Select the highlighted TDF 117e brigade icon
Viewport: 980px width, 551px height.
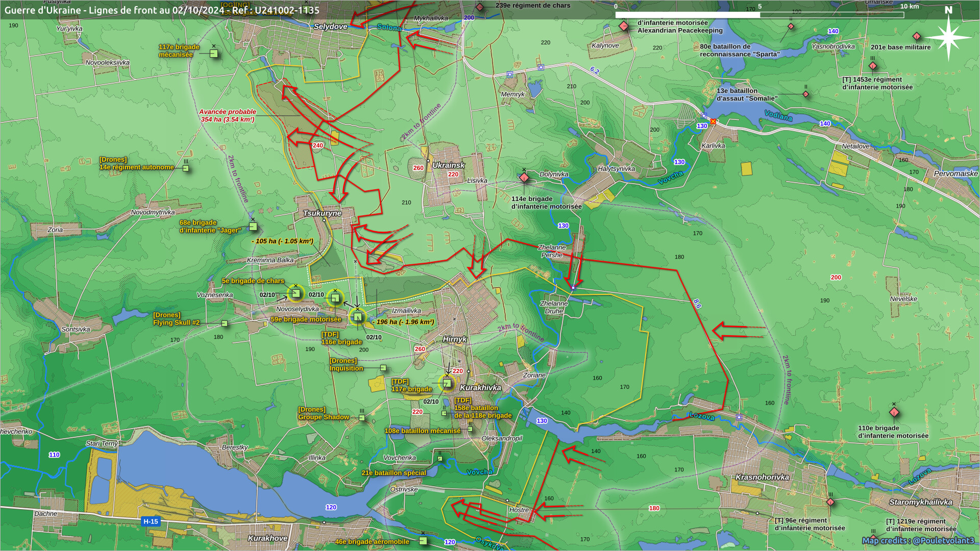point(447,383)
